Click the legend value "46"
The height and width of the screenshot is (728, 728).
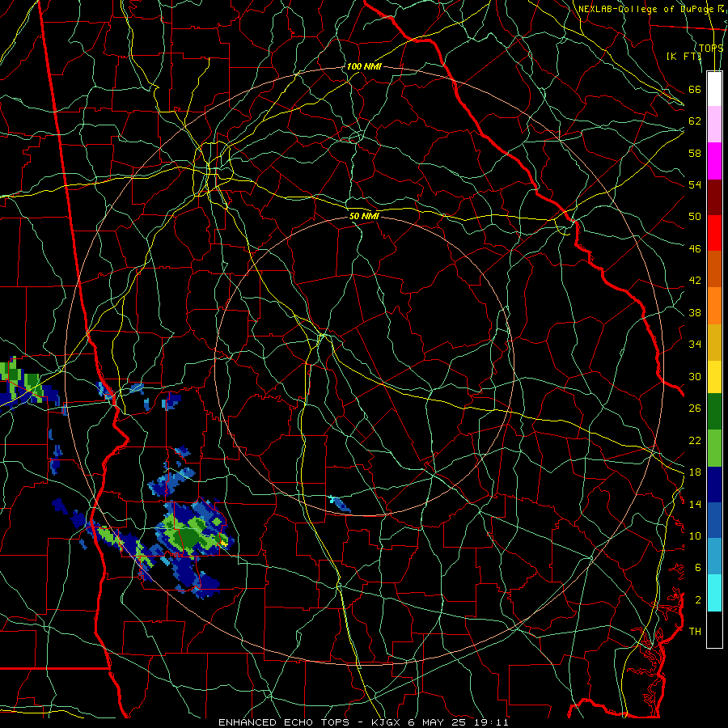[695, 249]
